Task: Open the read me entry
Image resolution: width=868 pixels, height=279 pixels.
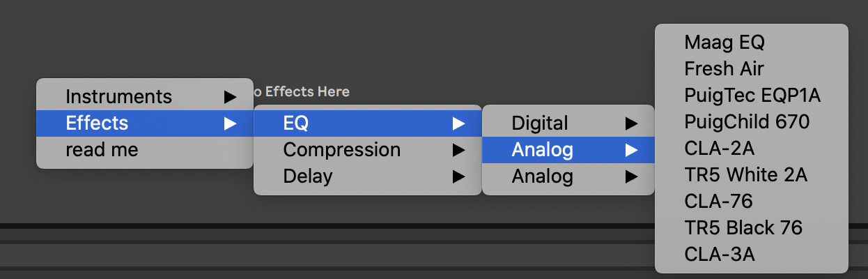Action: (x=144, y=149)
